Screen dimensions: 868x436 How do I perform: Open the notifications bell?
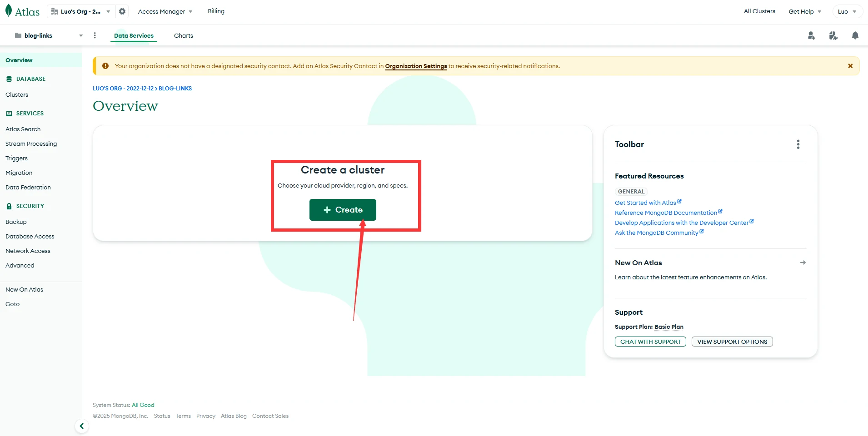click(x=855, y=35)
